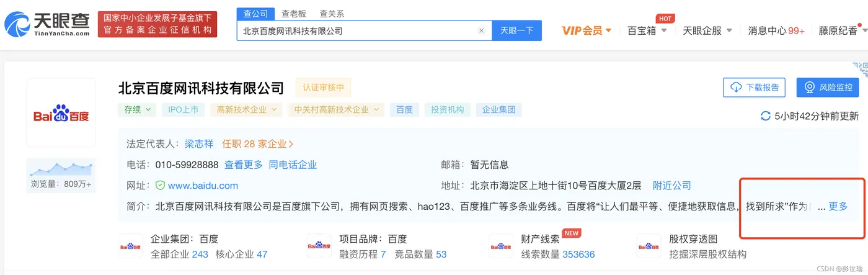The height and width of the screenshot is (275, 868).
Task: Open 核心企业 47 link
Action: coord(241,255)
